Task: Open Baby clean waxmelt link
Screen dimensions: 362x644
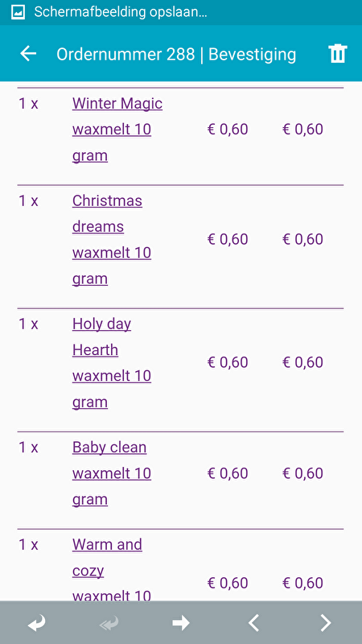Action: coord(112,473)
